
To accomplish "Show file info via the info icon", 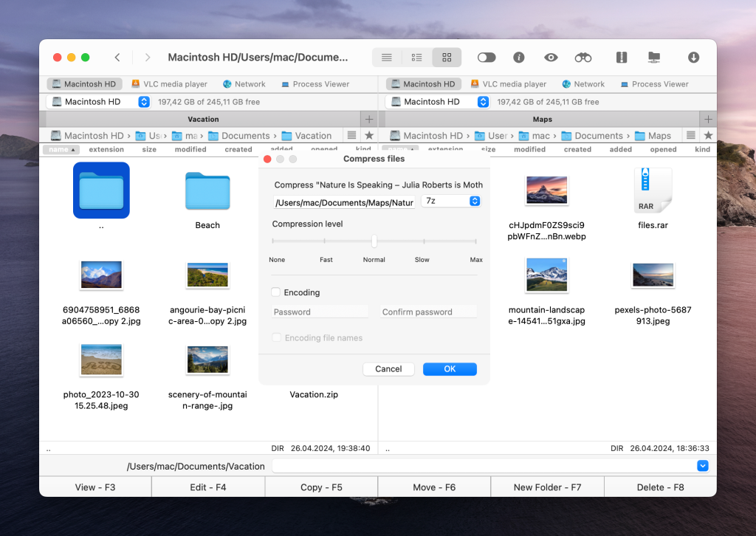I will tap(519, 57).
